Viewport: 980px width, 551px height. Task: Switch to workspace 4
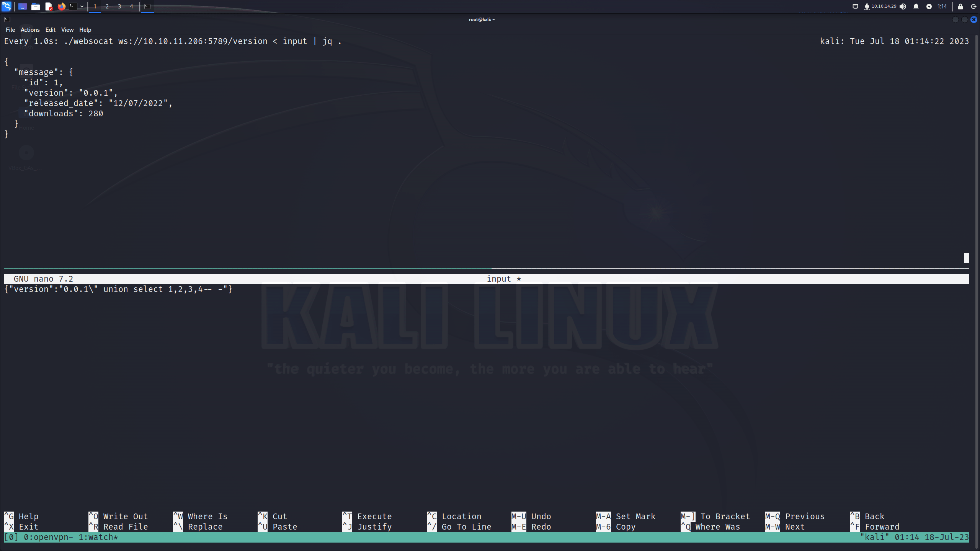pos(131,7)
